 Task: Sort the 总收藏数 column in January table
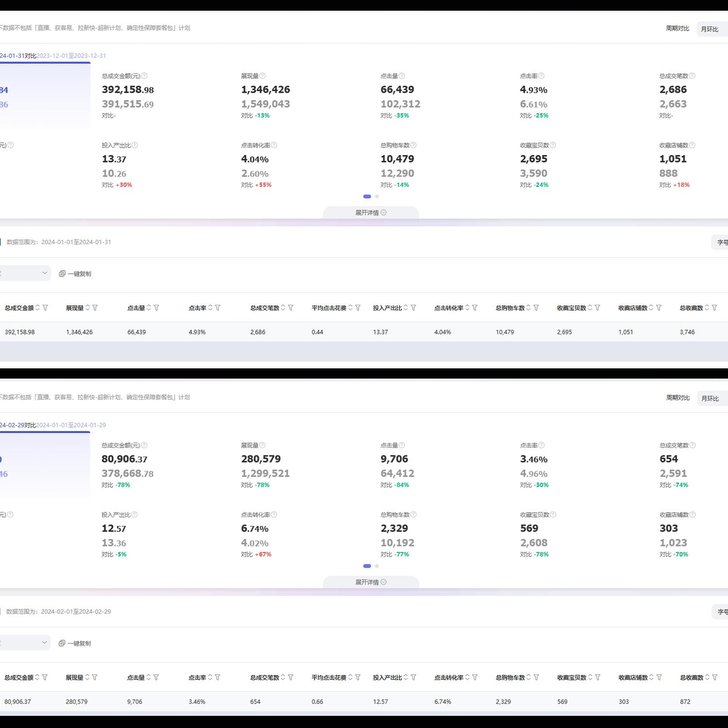(x=707, y=308)
